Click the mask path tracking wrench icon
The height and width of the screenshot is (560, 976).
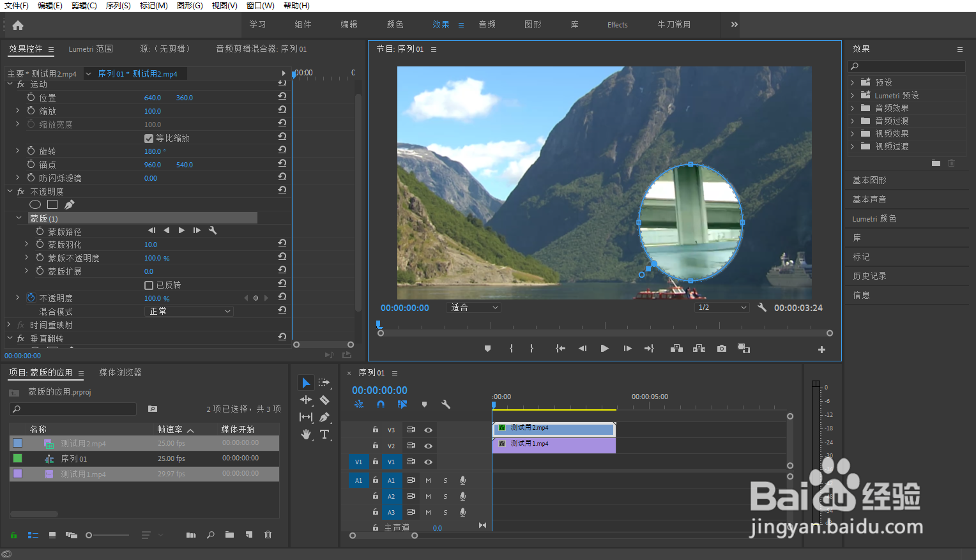tap(213, 231)
